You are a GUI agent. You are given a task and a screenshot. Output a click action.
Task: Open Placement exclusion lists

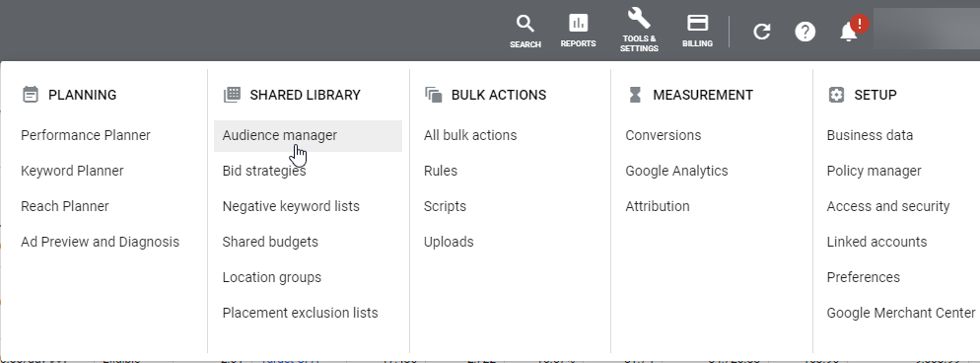click(x=301, y=313)
